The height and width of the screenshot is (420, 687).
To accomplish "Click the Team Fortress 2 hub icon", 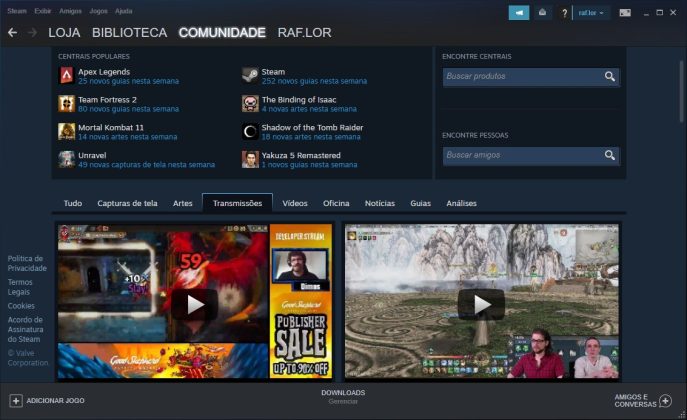I will (67, 104).
